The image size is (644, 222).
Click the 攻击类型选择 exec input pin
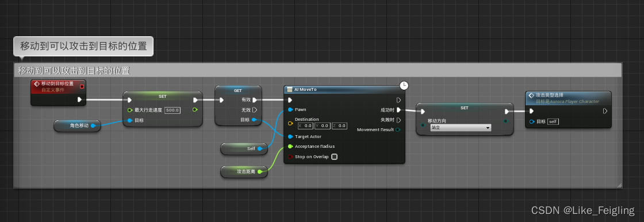pos(531,111)
